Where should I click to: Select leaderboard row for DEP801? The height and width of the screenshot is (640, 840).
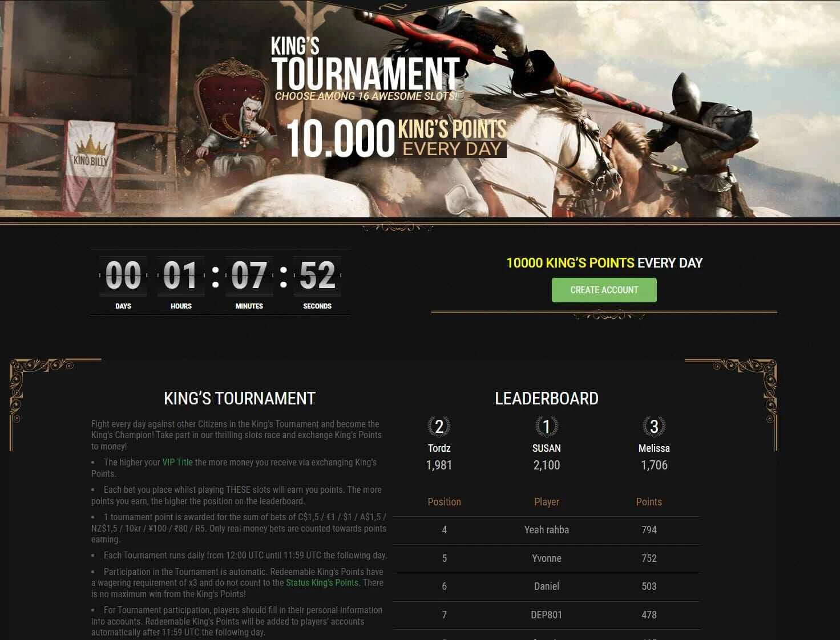(547, 615)
